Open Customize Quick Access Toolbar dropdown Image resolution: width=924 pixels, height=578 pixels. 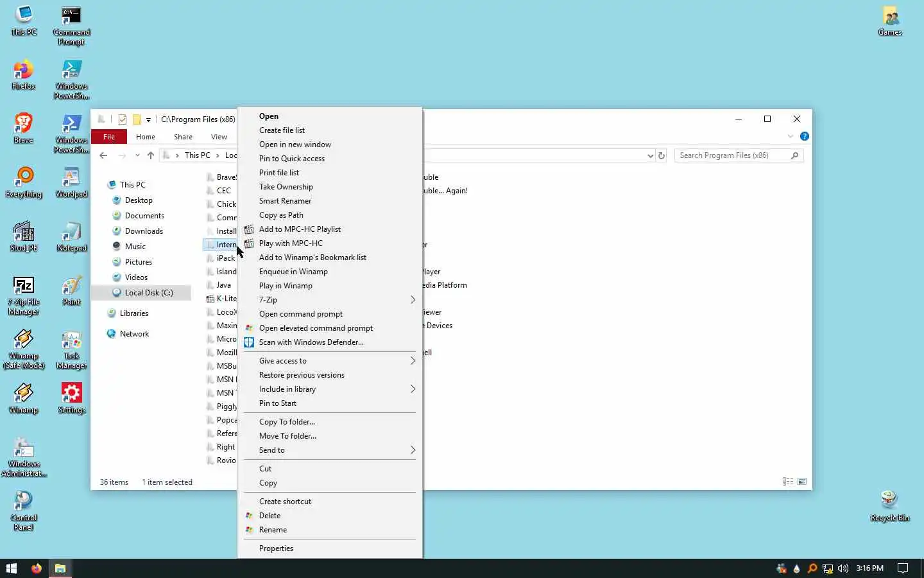pyautogui.click(x=148, y=119)
